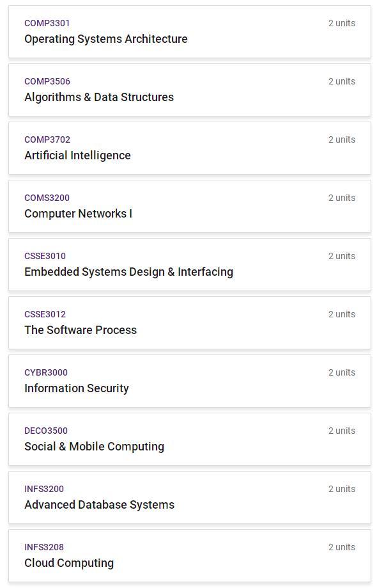This screenshot has width=377, height=588.
Task: Select the COMP3506 course code link
Action: coord(47,81)
